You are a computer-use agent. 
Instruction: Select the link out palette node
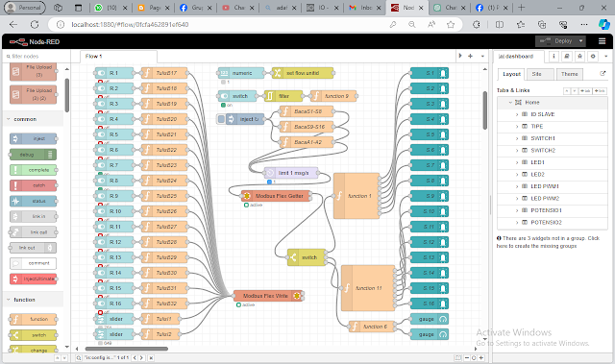click(x=34, y=248)
